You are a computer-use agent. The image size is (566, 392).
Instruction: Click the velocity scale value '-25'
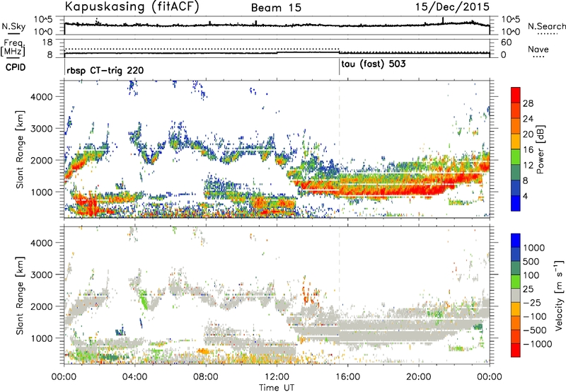(x=532, y=303)
